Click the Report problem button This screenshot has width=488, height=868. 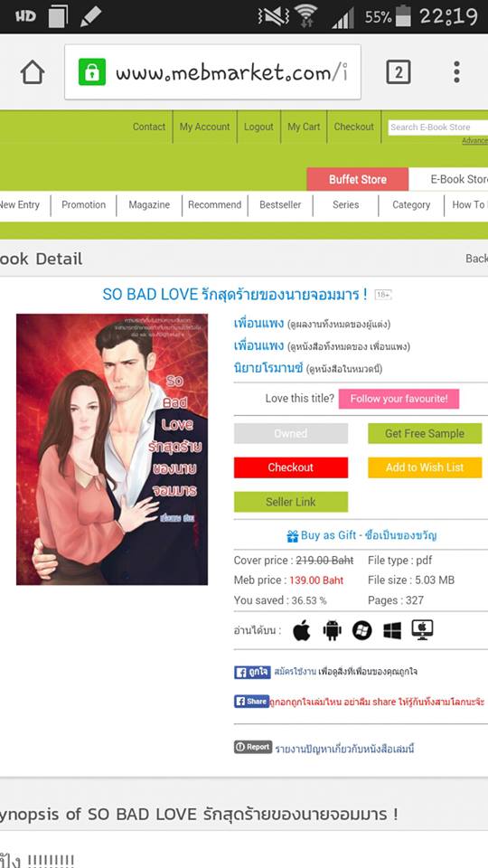[x=253, y=747]
